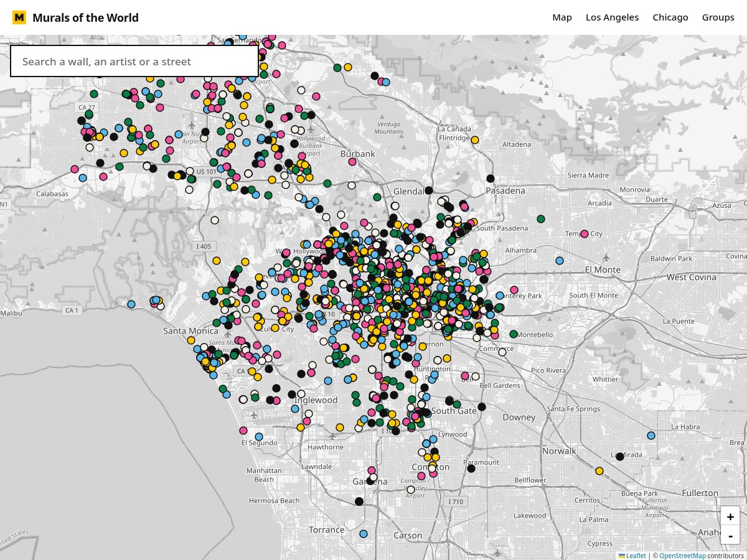Select the green marker east of South Pasadena
This screenshot has width=747, height=560.
(541, 219)
